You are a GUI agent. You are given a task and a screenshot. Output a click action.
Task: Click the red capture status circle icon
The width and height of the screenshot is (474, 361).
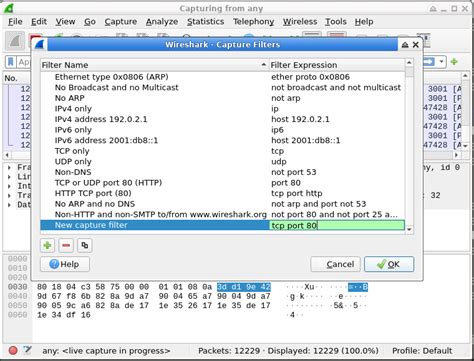click(x=13, y=350)
